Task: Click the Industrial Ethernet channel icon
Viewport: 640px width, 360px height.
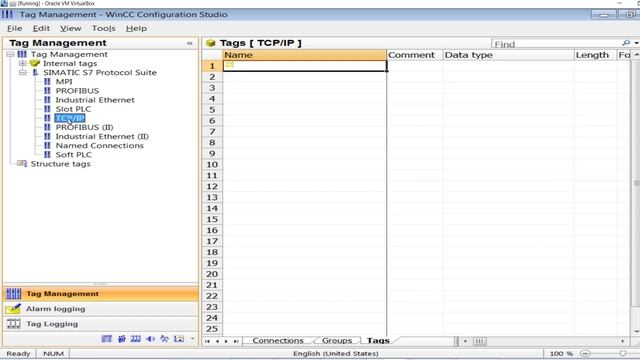Action: (47, 100)
